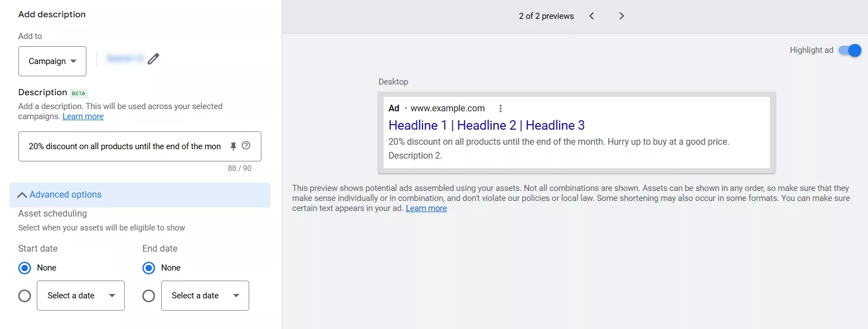This screenshot has height=329, width=868.
Task: Select None radio under Start date
Action: click(x=25, y=268)
